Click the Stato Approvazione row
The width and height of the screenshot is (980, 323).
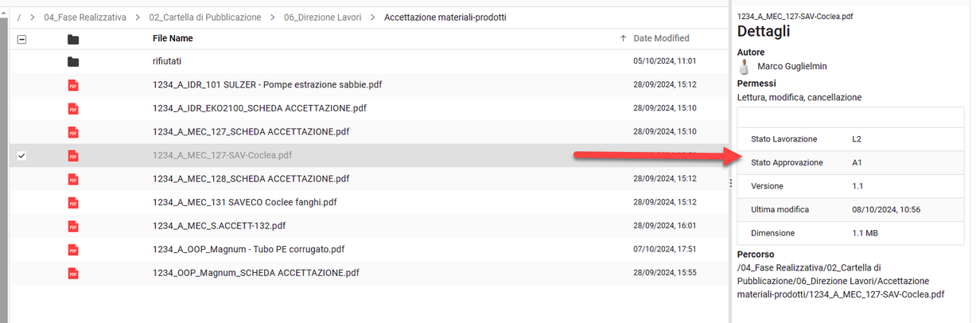tap(850, 162)
